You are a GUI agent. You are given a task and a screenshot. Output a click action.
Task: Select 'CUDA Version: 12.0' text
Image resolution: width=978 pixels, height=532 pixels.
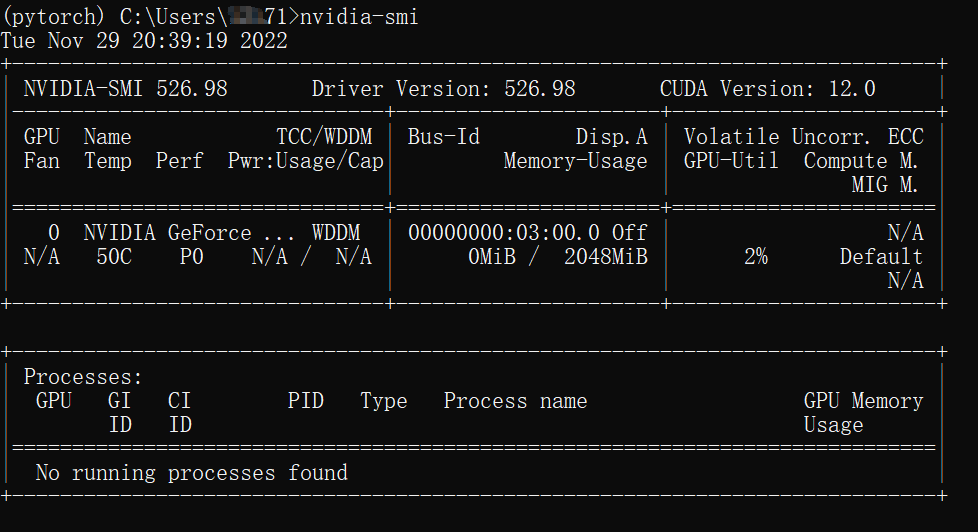click(x=768, y=89)
